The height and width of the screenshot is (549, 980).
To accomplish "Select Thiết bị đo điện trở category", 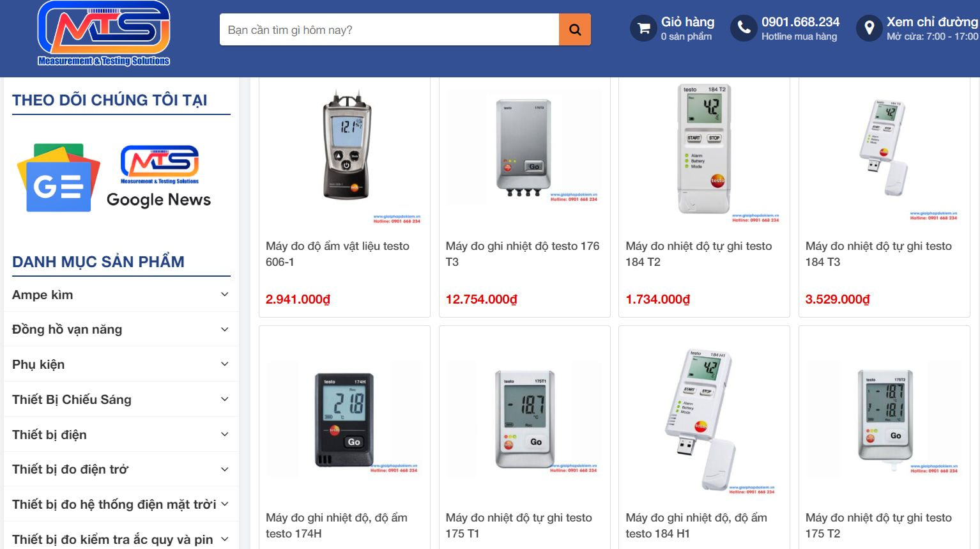I will pyautogui.click(x=70, y=469).
